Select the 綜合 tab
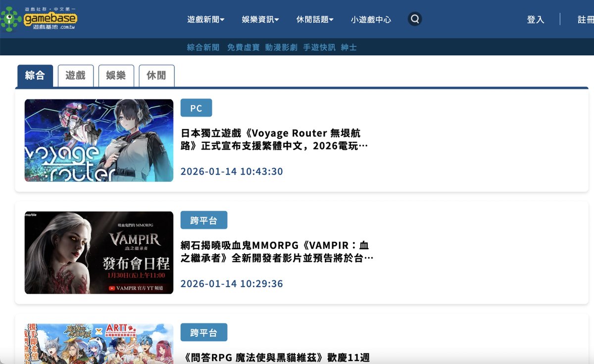Viewport: 594px width, 364px height. pyautogui.click(x=35, y=76)
